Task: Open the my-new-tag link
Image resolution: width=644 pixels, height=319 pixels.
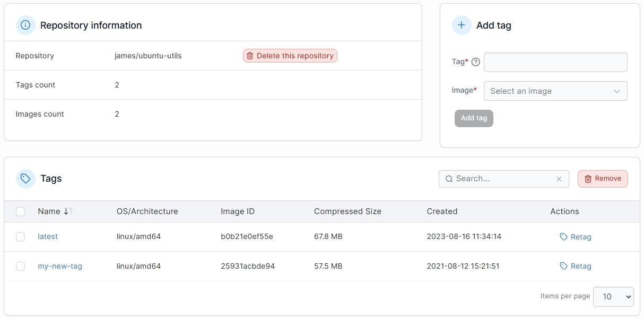Action: 60,266
